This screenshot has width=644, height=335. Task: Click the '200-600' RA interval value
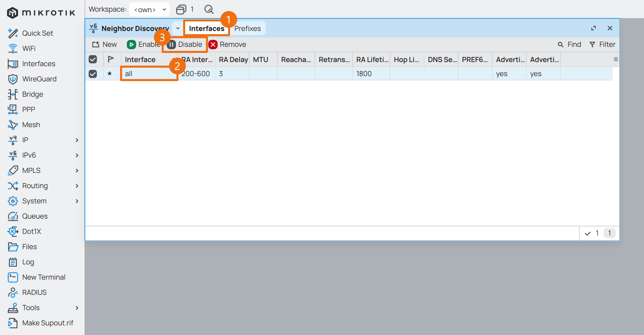pyautogui.click(x=196, y=74)
